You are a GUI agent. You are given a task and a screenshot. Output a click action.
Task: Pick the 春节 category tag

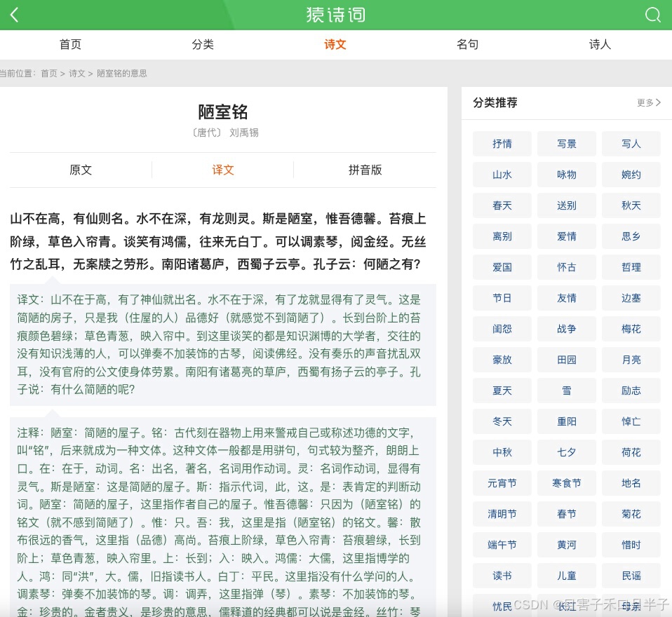point(567,514)
